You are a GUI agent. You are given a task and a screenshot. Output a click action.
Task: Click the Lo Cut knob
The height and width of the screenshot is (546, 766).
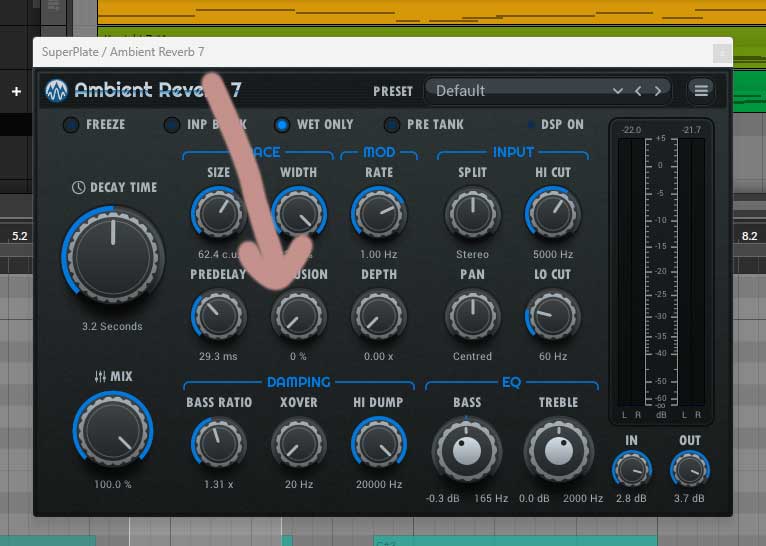pos(553,315)
